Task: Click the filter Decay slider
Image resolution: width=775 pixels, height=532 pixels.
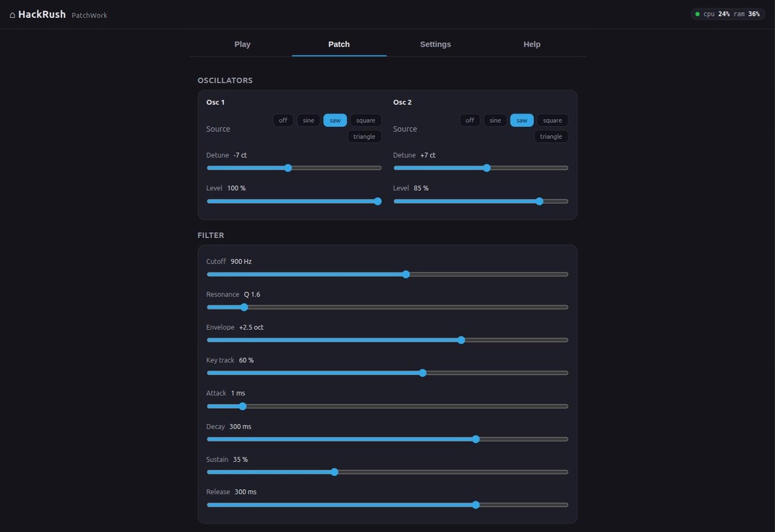Action: 387,439
